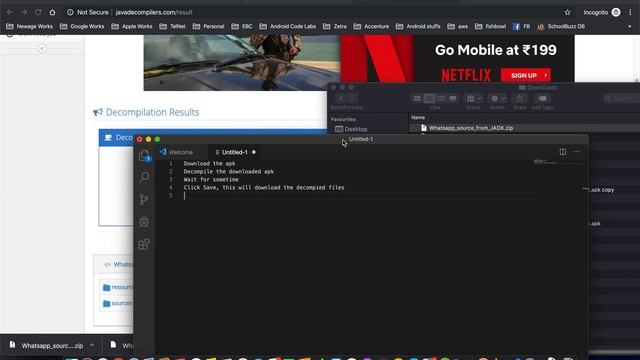Go to Chrome home page icon
Image resolution: width=640 pixels, height=360 pixels.
click(52, 12)
